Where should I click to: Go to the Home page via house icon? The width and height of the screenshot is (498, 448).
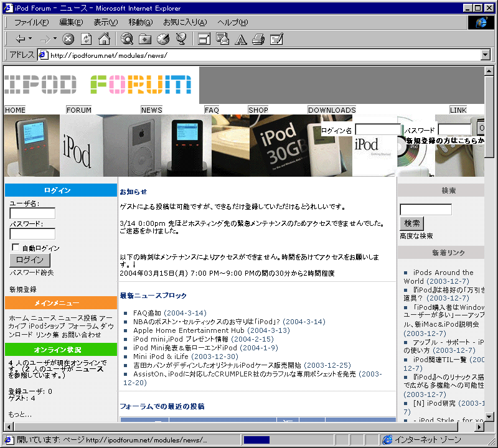[x=104, y=39]
